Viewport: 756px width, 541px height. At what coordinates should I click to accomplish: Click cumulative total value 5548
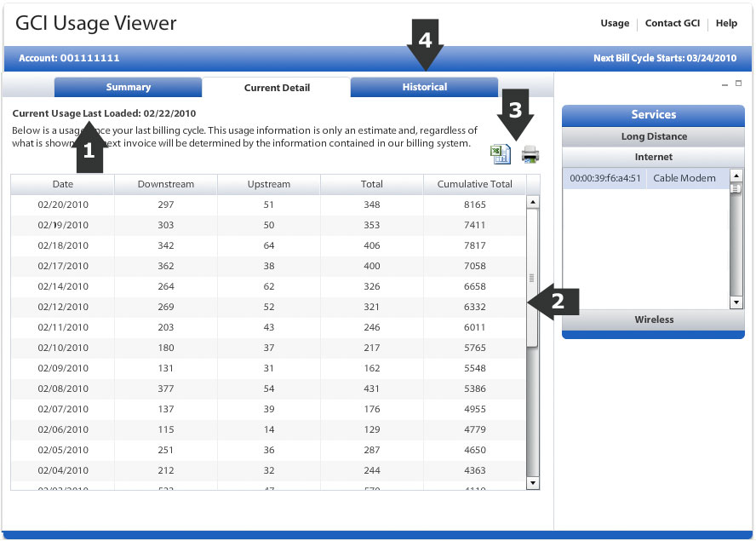(475, 368)
